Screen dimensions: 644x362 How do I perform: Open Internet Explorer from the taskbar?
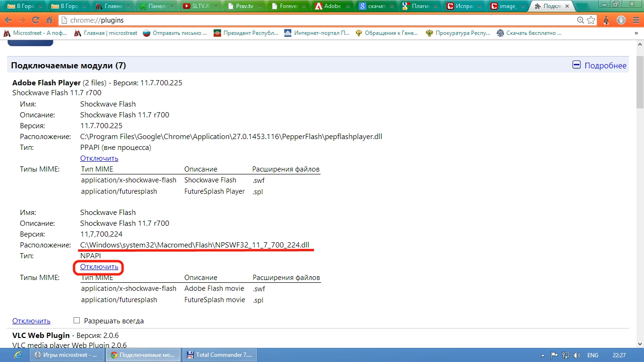click(x=18, y=355)
